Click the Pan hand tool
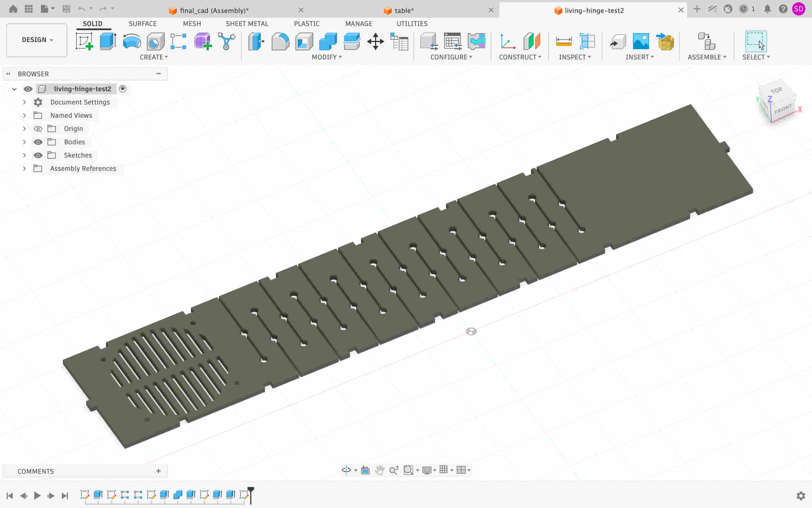812x508 pixels. (x=380, y=470)
